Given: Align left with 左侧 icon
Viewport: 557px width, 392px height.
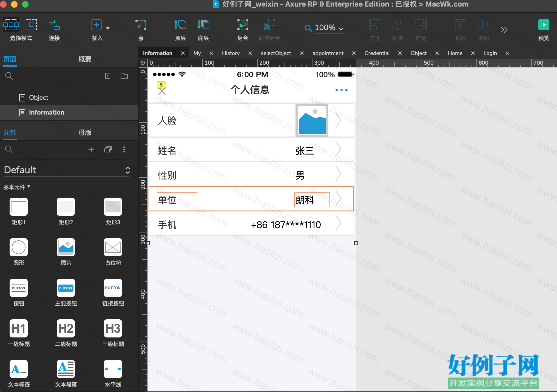Looking at the screenshot, I should click(x=375, y=25).
